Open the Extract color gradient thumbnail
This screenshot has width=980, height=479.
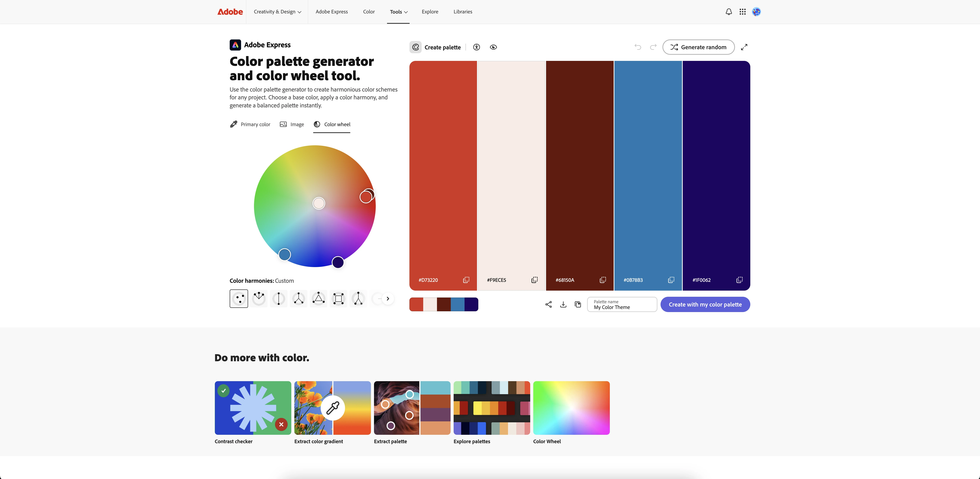[x=332, y=408]
